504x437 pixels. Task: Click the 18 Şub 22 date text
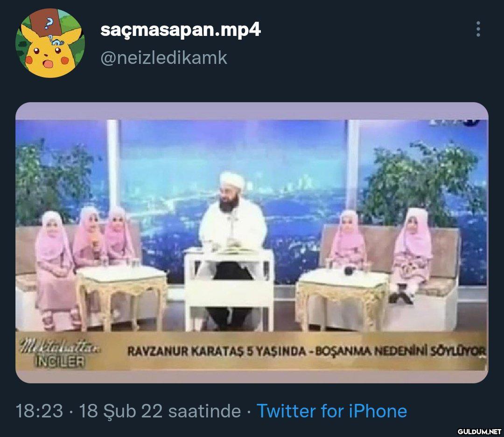[121, 411]
